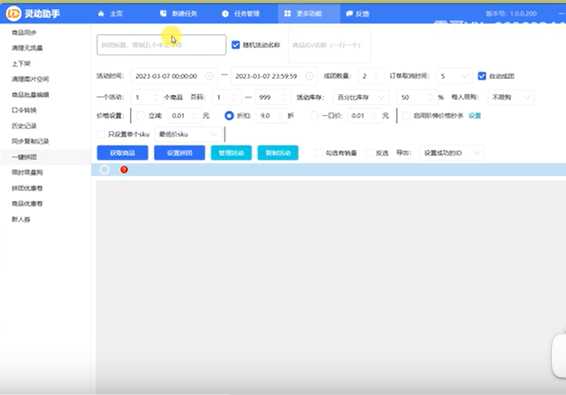566x395 pixels.
Task: Open the 反馈 feedback tab
Action: [x=357, y=14]
